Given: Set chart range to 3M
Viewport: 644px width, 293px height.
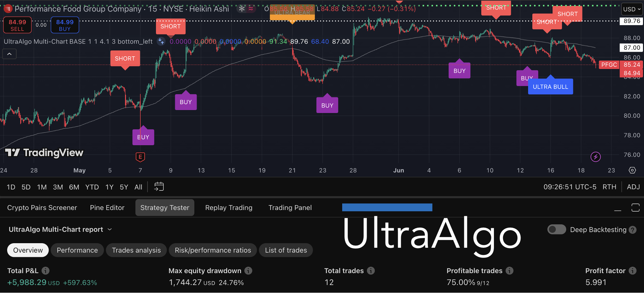Looking at the screenshot, I should [58, 187].
